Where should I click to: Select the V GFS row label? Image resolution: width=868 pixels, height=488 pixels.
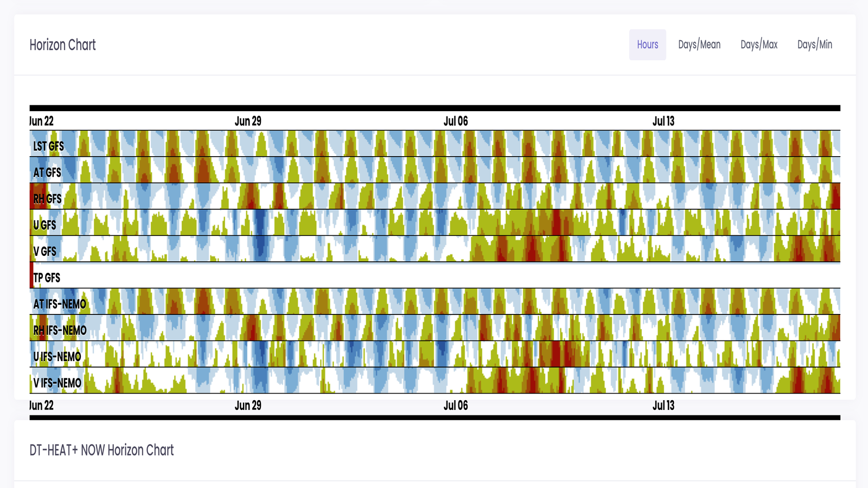click(x=44, y=252)
